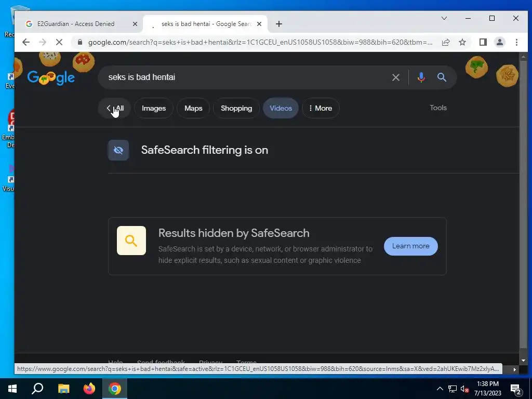Open the Windows Start menu
This screenshot has width=532, height=399.
12,389
